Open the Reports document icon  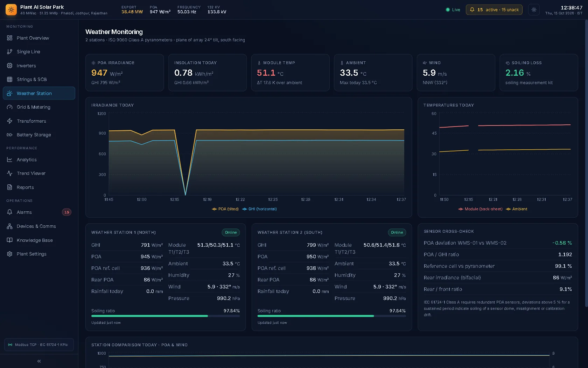pos(10,188)
